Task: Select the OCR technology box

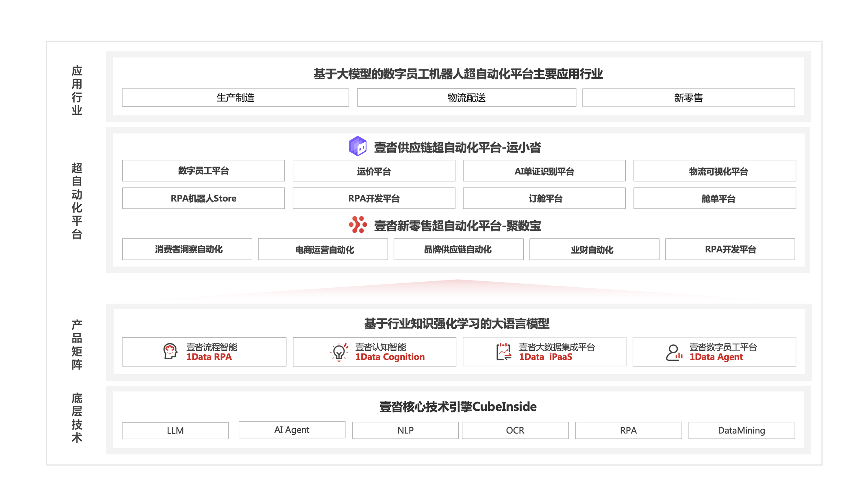Action: 515,430
